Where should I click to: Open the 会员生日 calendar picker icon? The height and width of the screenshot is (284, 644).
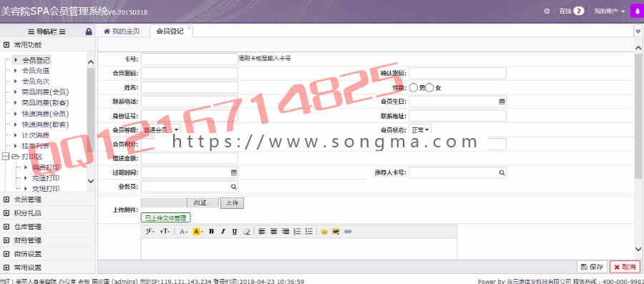[x=502, y=102]
